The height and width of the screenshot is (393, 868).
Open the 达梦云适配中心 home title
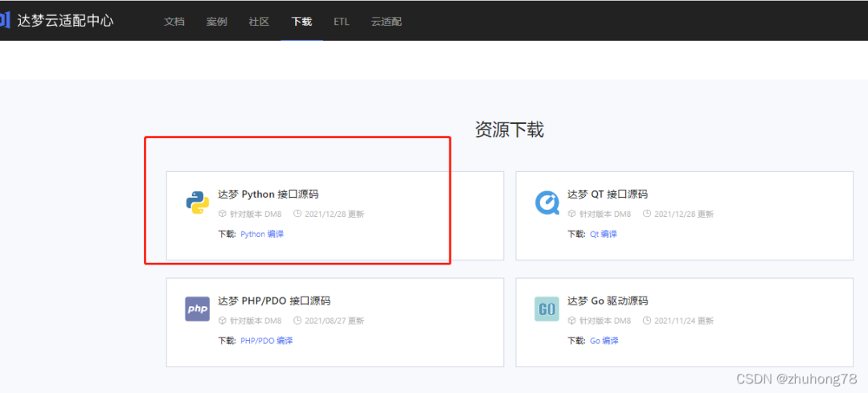(65, 21)
